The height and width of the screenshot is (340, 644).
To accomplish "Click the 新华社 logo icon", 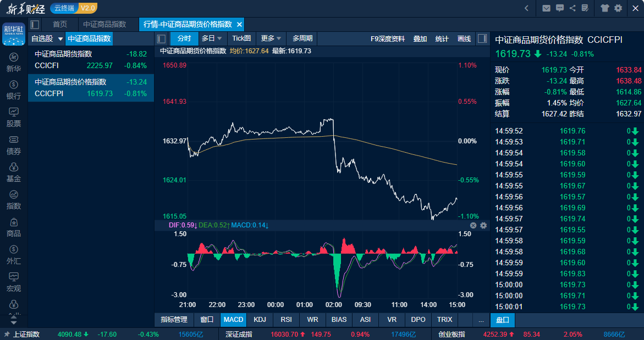I will [14, 34].
